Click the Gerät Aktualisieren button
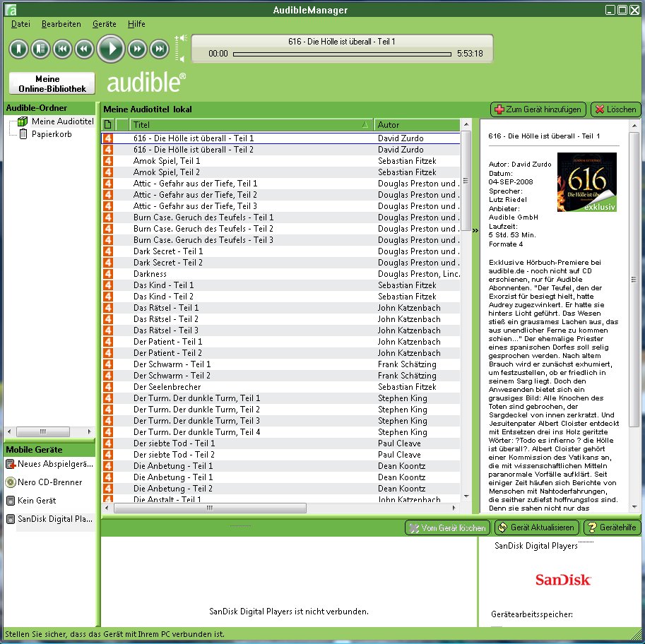The image size is (645, 644). [537, 527]
